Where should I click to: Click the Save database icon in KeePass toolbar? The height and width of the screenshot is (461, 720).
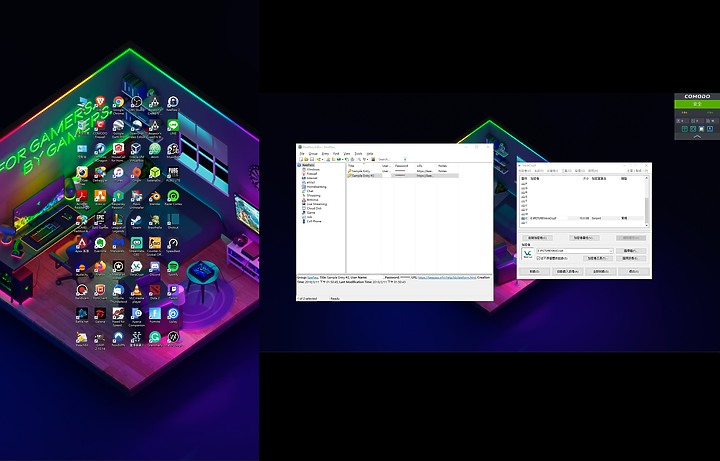click(312, 159)
